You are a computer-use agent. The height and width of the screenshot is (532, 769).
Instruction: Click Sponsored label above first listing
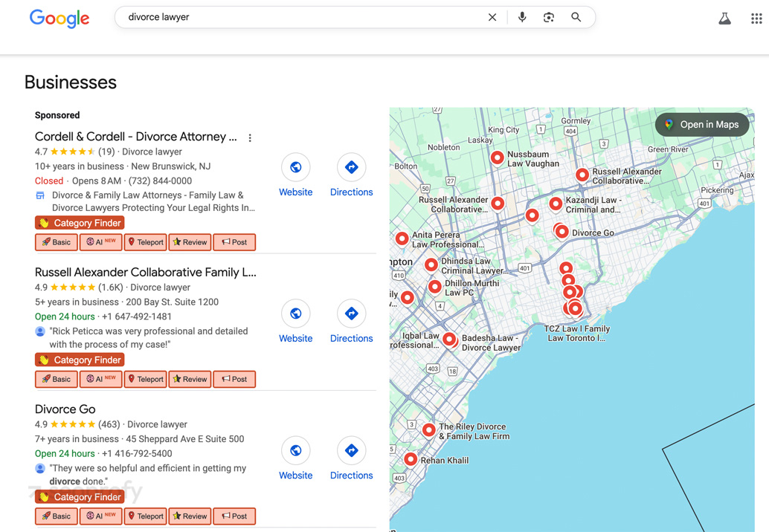coord(57,115)
